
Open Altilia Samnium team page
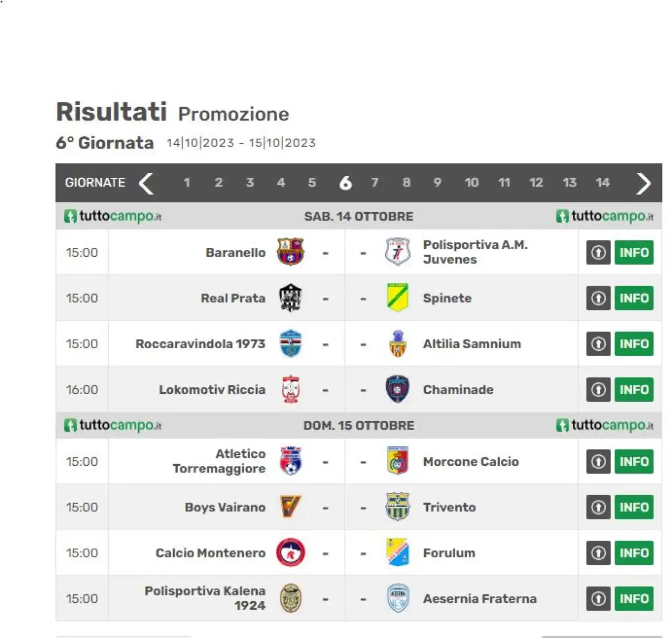[472, 344]
